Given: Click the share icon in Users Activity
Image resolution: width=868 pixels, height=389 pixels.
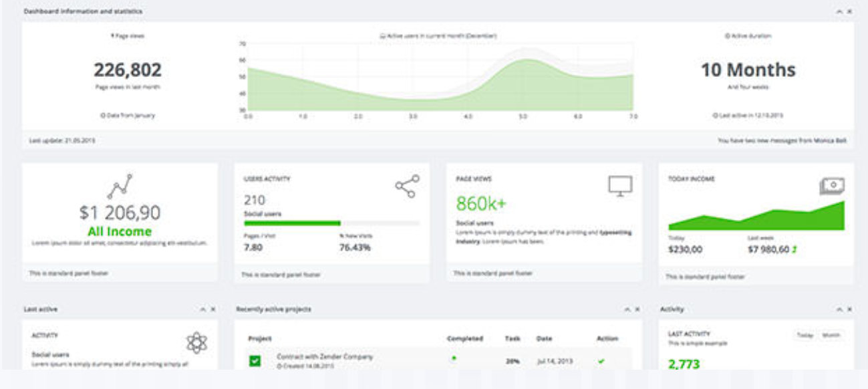Looking at the screenshot, I should pos(407,186).
